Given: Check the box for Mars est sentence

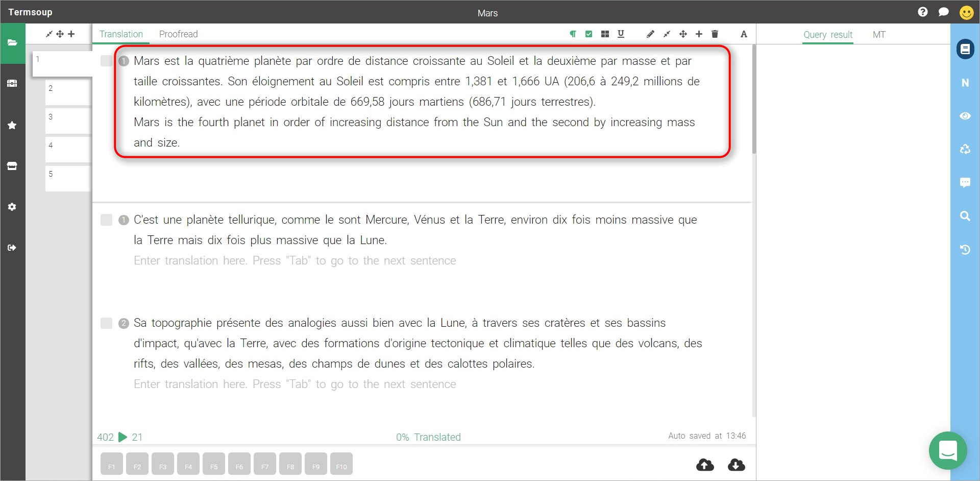Looking at the screenshot, I should [106, 61].
